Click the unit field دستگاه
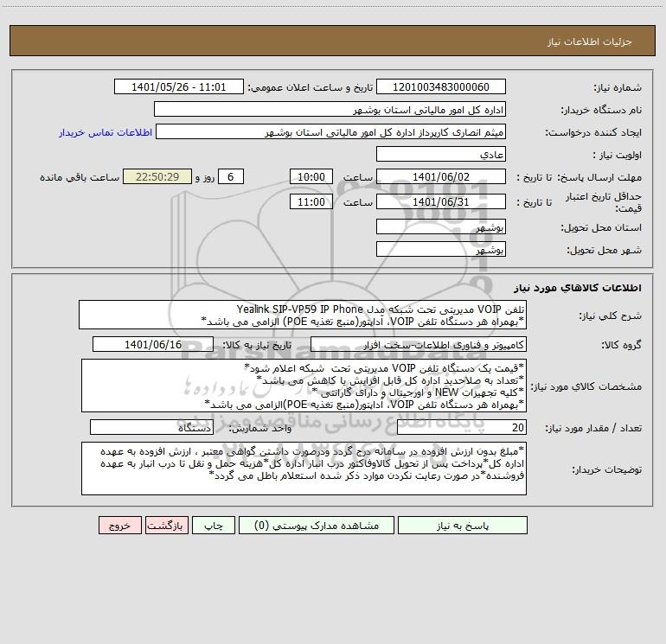 point(151,428)
